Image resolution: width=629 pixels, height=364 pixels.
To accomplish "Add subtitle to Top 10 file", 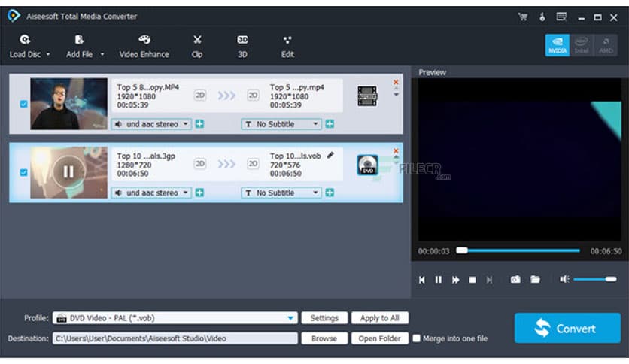I will pyautogui.click(x=330, y=193).
